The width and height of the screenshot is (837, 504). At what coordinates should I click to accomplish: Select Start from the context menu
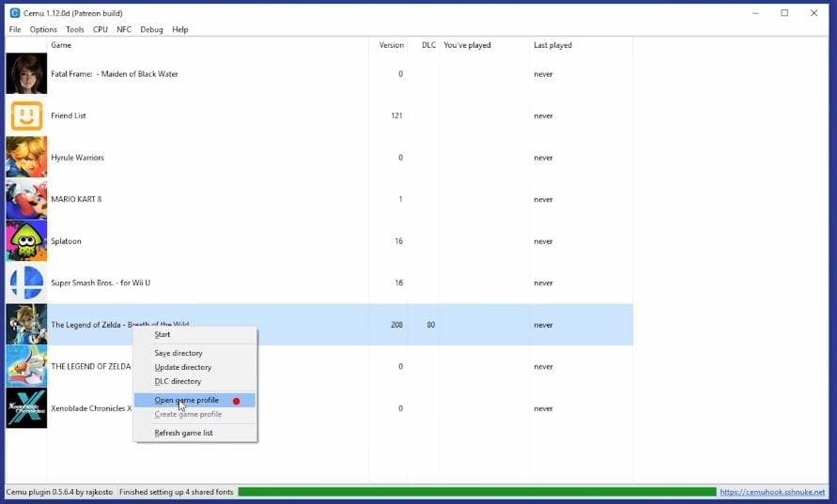[x=163, y=335]
